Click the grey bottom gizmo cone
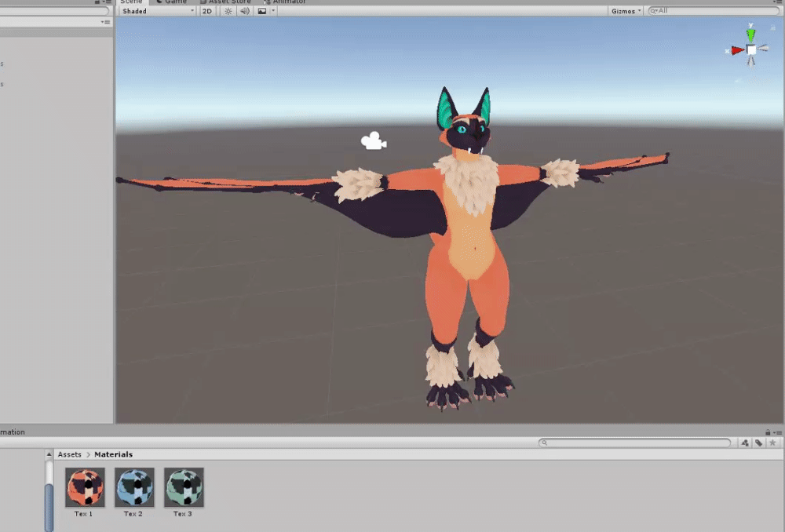 750,60
